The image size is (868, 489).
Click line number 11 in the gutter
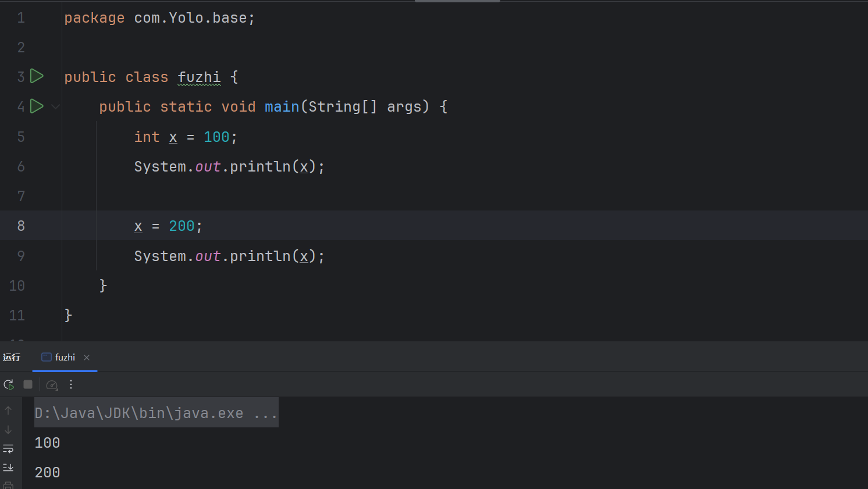(x=17, y=315)
